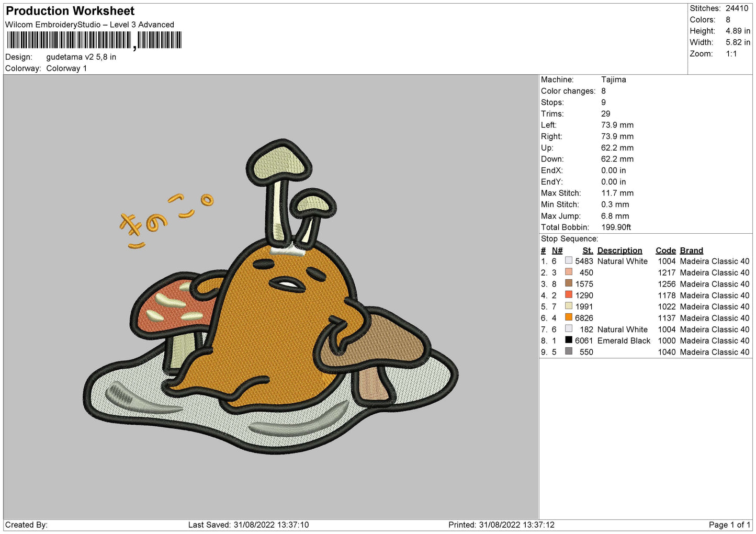756x534 pixels.
Task: Select the stitches total '24410'
Action: tap(737, 8)
